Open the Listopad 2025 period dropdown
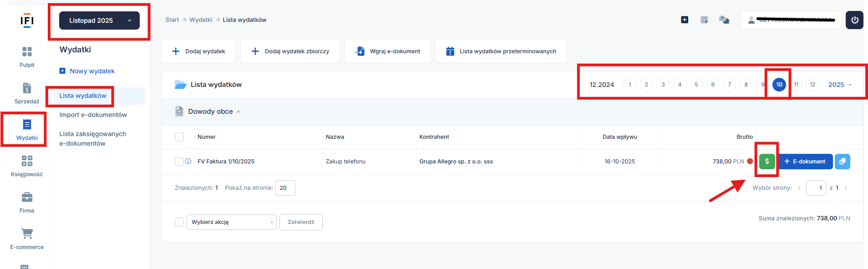This screenshot has height=269, width=868. point(99,20)
